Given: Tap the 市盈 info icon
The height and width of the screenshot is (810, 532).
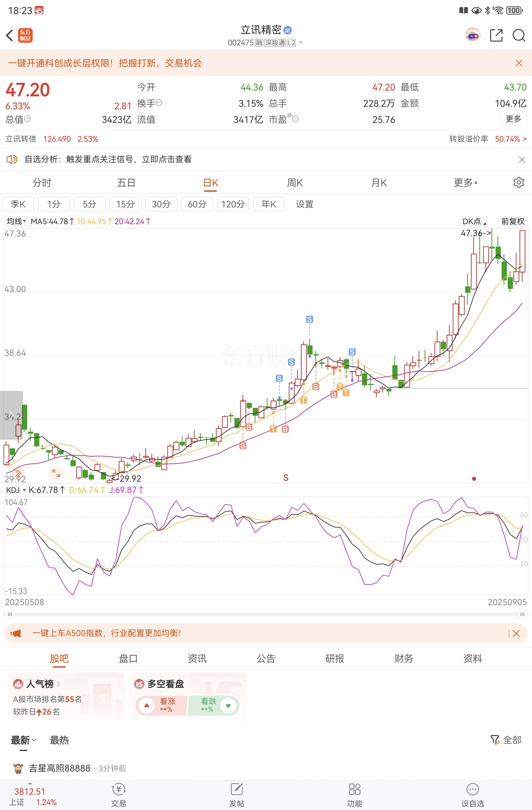Looking at the screenshot, I should click(295, 119).
